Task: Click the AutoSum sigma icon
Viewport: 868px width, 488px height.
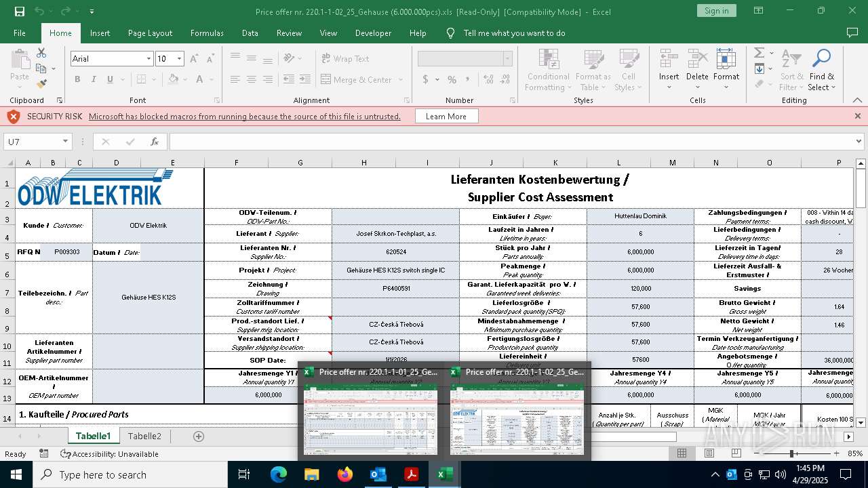Action: coord(759,53)
